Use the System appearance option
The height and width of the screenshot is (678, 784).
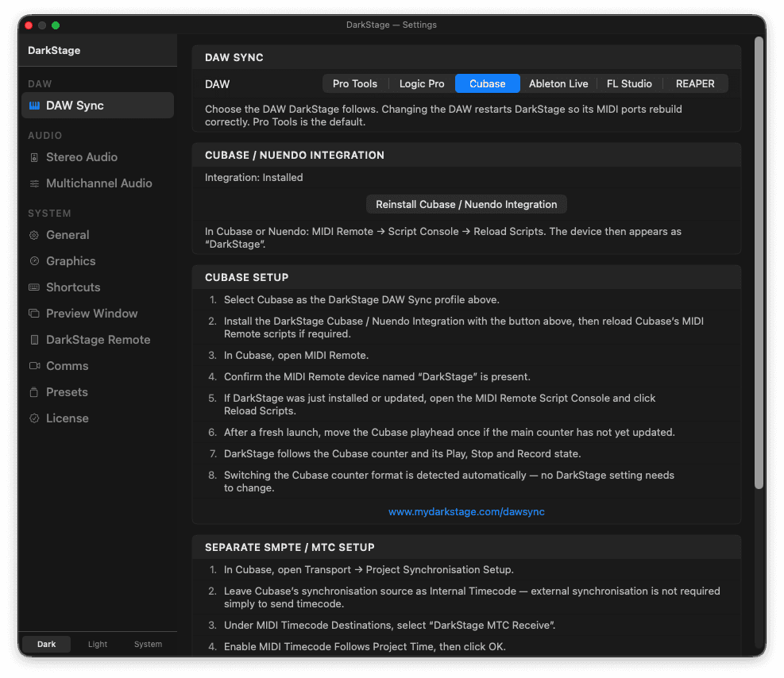pos(148,644)
